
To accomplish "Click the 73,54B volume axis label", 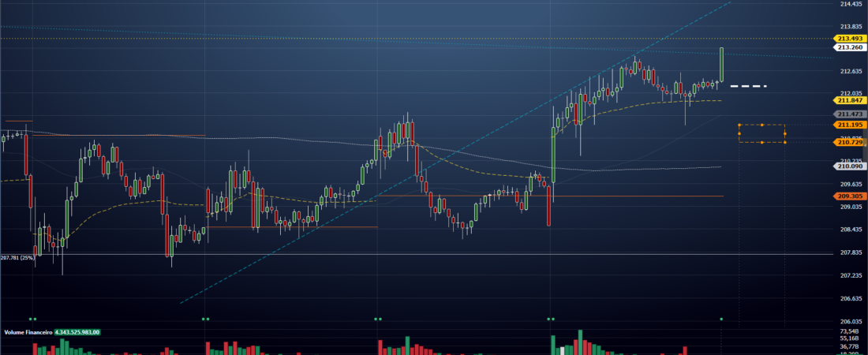I will click(x=849, y=331).
